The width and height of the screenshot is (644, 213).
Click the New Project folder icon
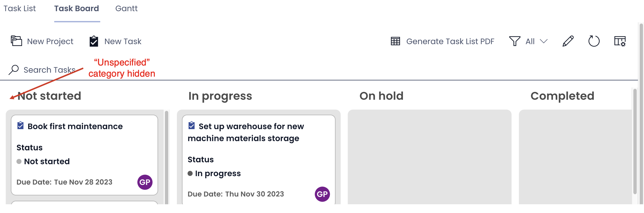tap(16, 41)
